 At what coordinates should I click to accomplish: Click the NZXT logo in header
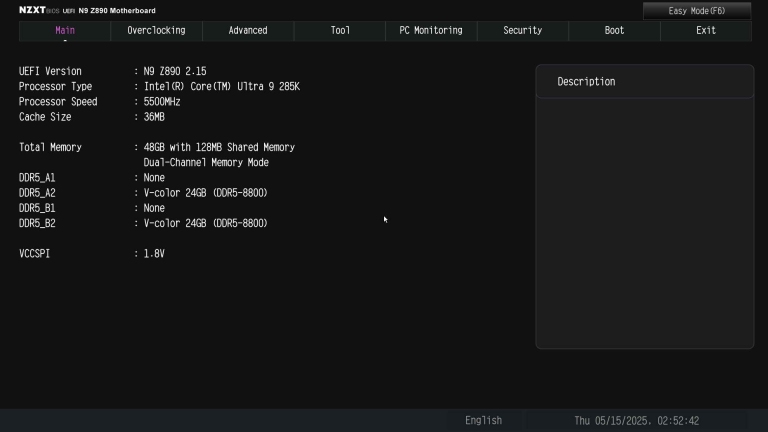pos(32,10)
